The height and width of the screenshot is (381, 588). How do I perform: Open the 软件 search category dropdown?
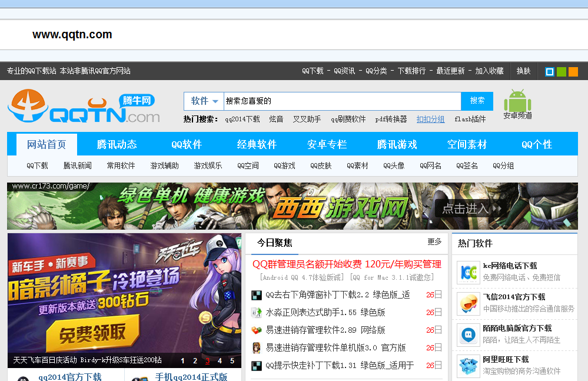(x=204, y=101)
